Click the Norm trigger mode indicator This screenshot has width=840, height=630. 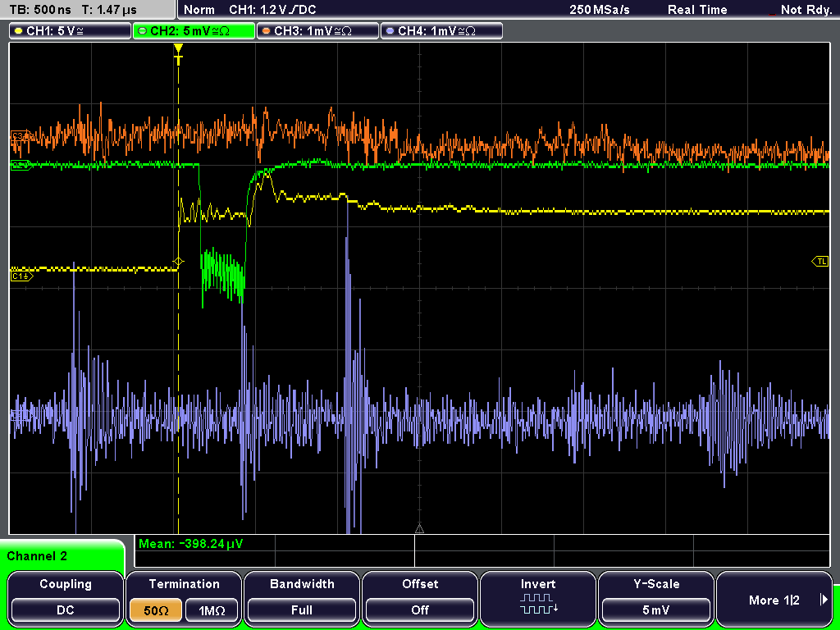coord(199,10)
